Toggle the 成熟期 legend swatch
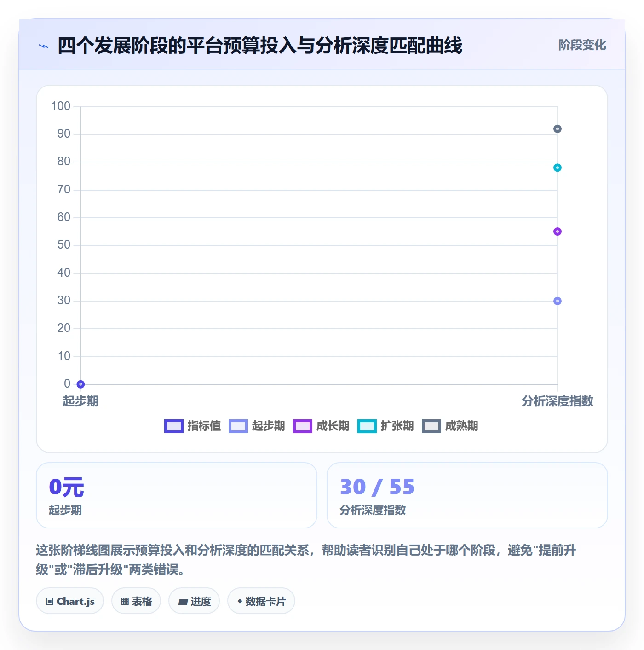The width and height of the screenshot is (644, 650). pyautogui.click(x=431, y=426)
